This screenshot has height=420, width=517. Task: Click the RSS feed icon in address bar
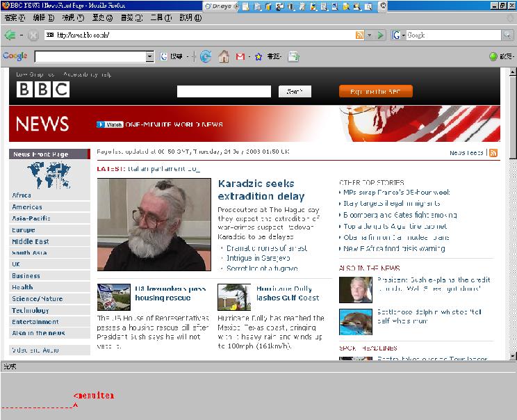point(359,35)
